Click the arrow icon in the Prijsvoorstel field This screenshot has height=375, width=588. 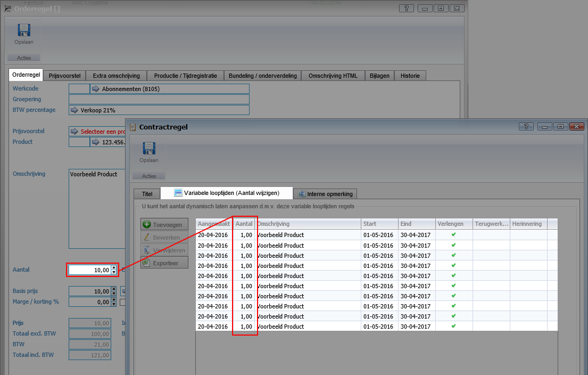[74, 131]
